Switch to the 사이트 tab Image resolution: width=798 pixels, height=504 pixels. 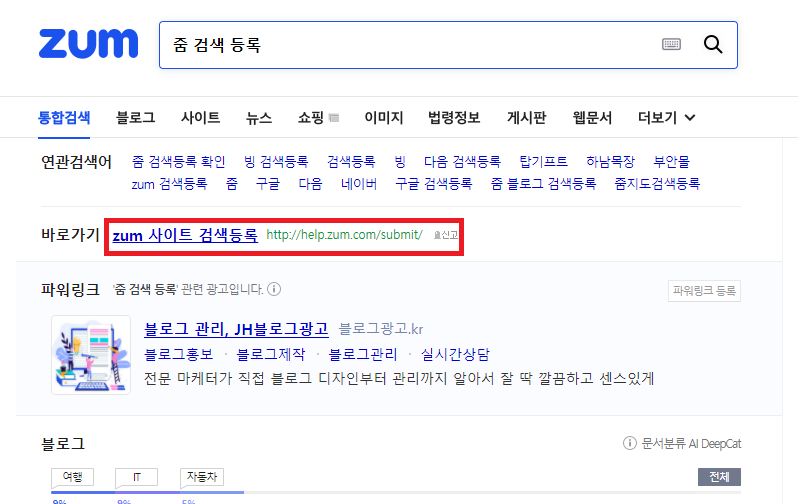coord(201,118)
